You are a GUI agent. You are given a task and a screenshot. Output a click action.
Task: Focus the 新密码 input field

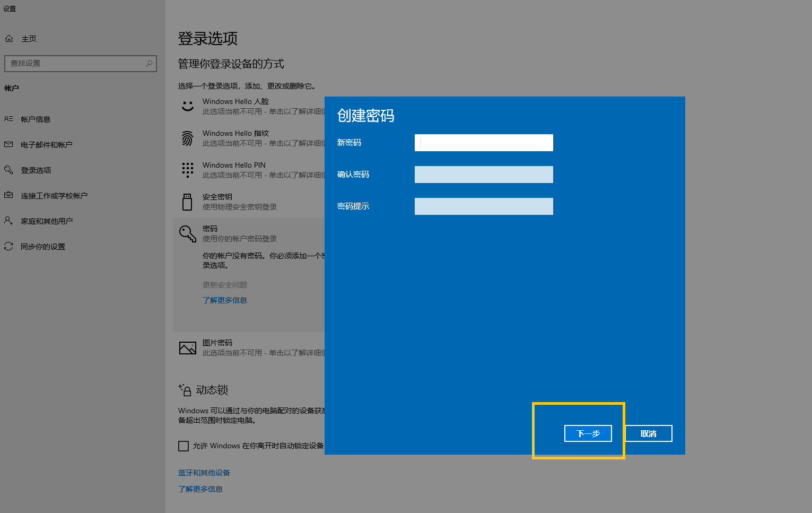484,143
